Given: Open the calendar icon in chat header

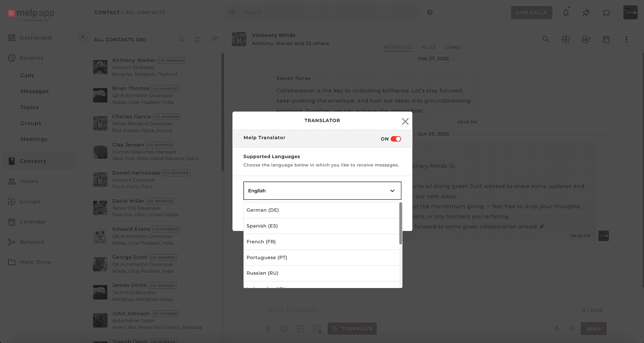Looking at the screenshot, I should (606, 40).
